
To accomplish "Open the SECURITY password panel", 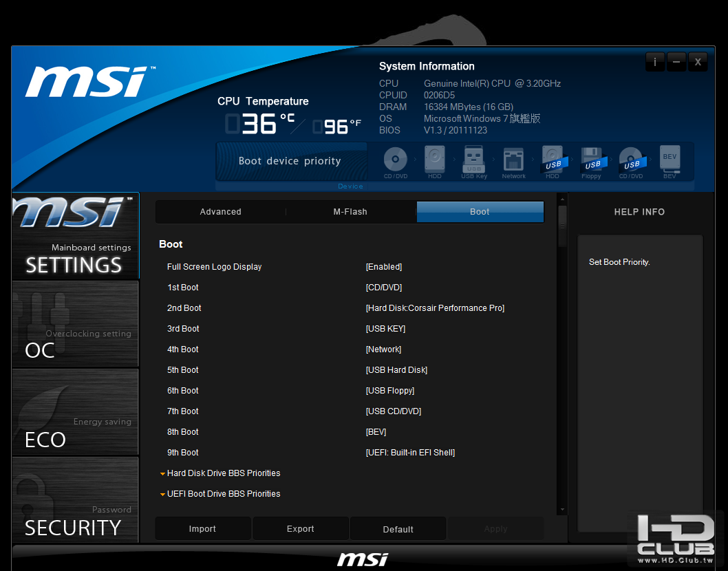I will [76, 499].
